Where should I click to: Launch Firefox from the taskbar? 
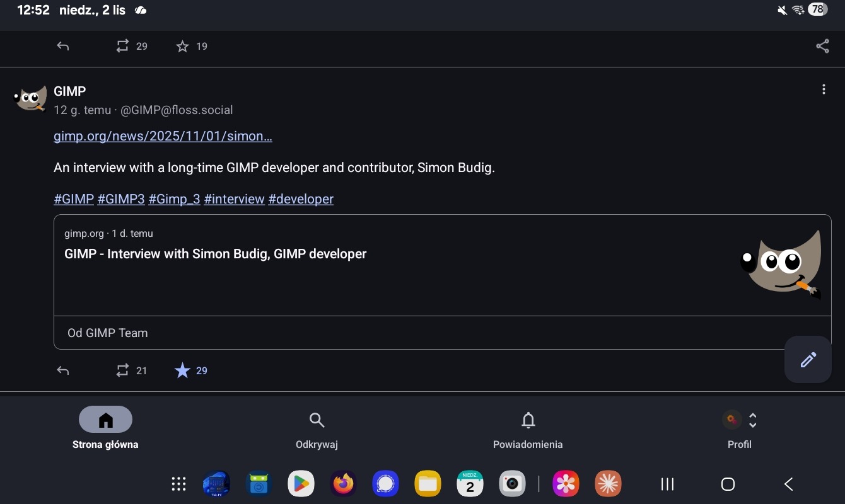[x=344, y=484]
